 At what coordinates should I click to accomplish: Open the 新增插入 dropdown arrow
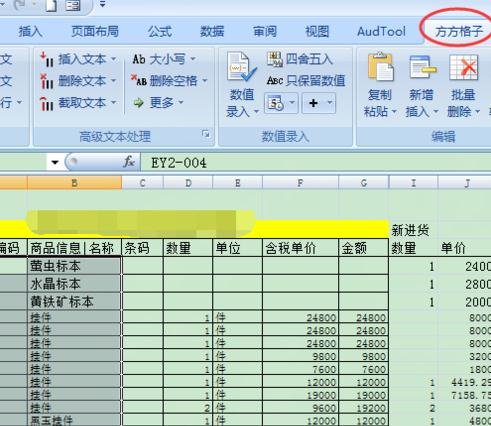436,112
